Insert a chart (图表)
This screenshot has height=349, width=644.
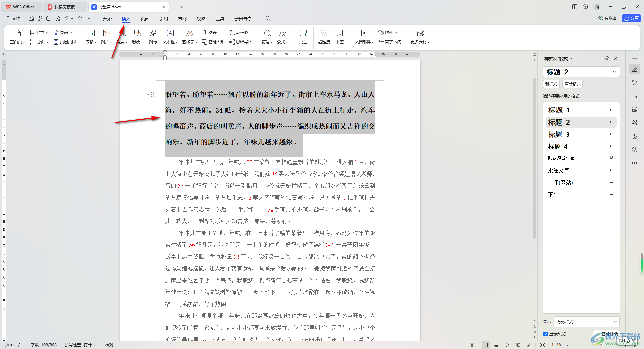209,33
